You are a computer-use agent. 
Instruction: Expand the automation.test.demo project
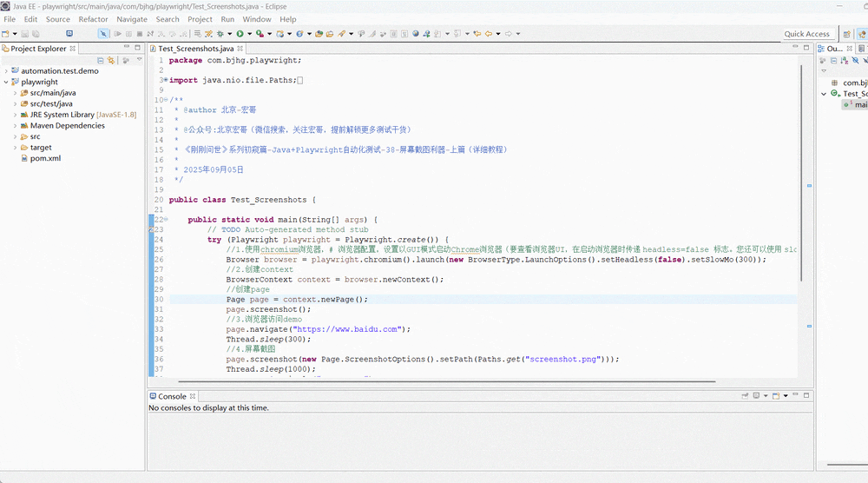click(6, 71)
